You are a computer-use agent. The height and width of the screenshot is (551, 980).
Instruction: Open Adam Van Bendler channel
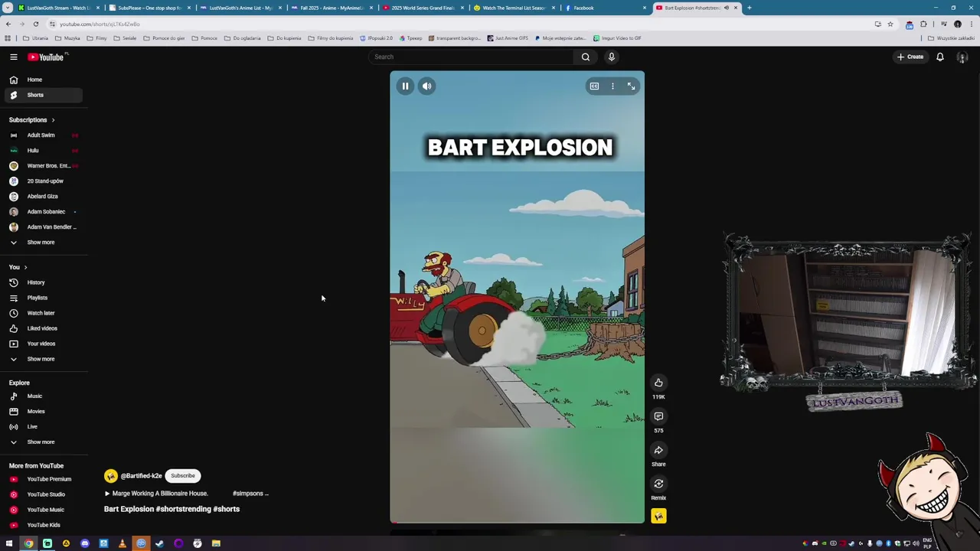[42, 227]
